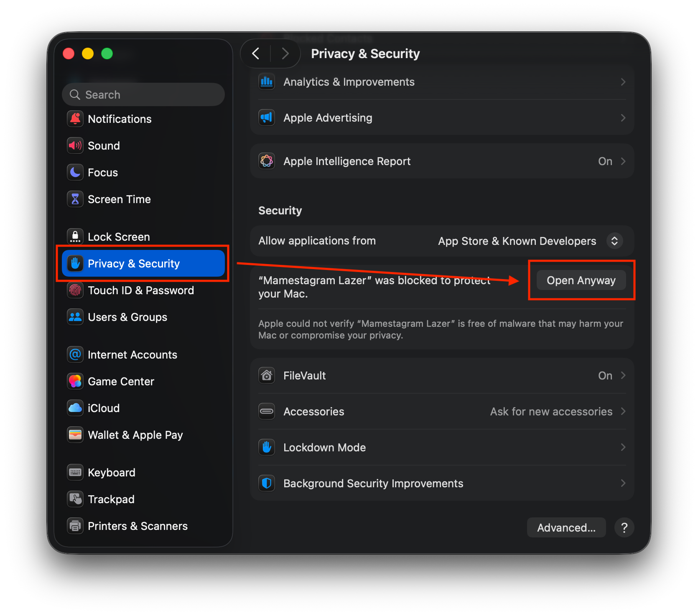Click the Keyboard icon in sidebar
This screenshot has height=616, width=698.
(x=75, y=473)
